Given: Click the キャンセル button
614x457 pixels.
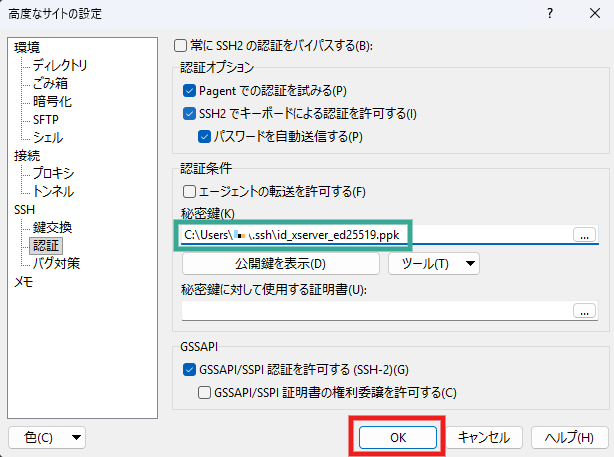Looking at the screenshot, I should click(484, 437).
